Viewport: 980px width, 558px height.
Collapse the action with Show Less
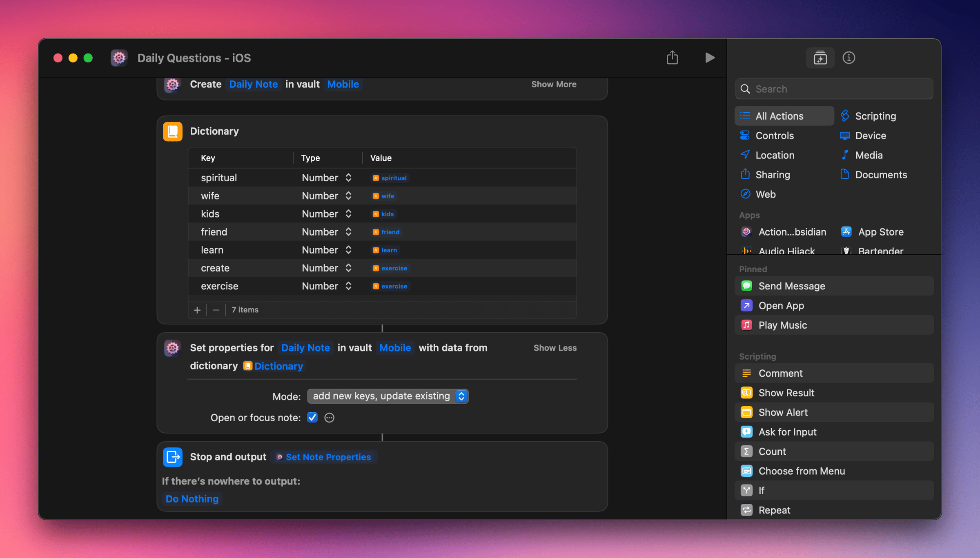coord(555,347)
